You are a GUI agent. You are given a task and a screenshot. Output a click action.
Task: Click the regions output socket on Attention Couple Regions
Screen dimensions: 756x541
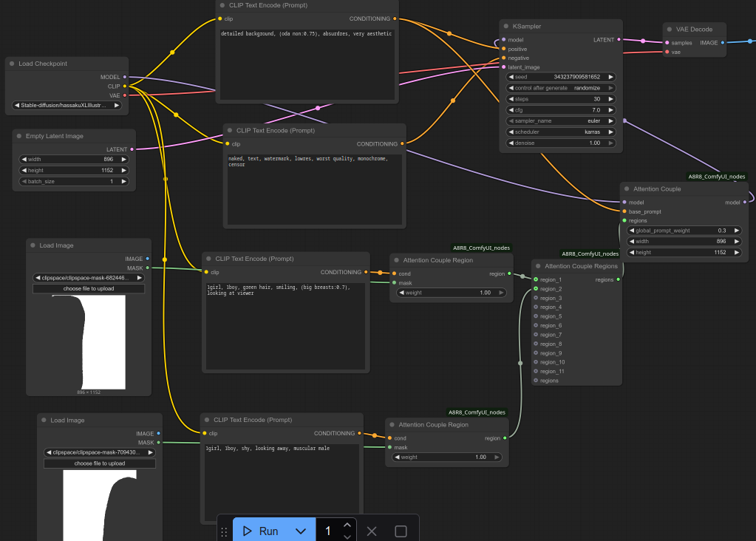coord(619,279)
